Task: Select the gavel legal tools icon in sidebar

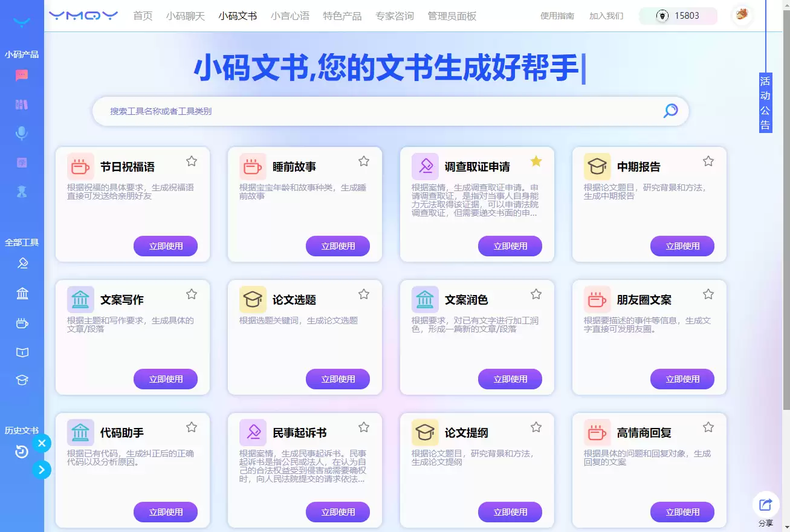Action: pyautogui.click(x=22, y=264)
